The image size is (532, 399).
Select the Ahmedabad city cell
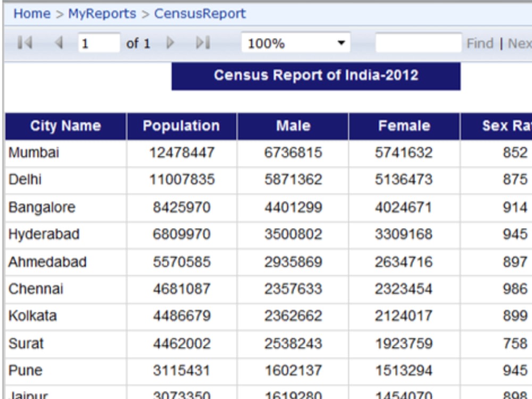point(66,262)
